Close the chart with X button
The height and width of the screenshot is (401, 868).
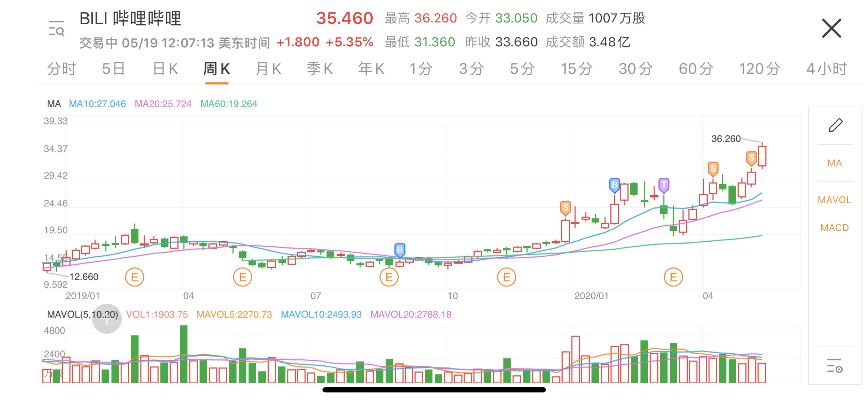[x=831, y=28]
